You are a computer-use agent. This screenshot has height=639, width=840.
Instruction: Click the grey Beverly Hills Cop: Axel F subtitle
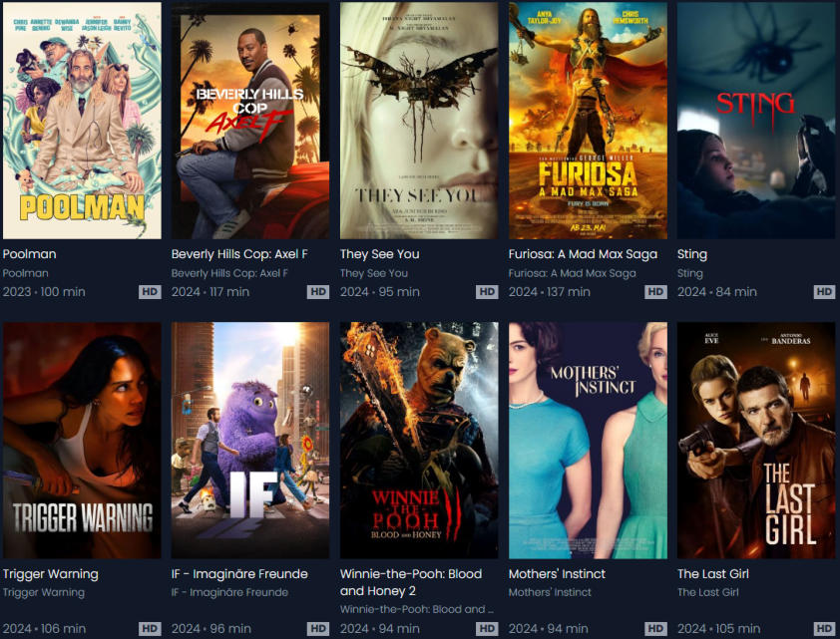[229, 273]
